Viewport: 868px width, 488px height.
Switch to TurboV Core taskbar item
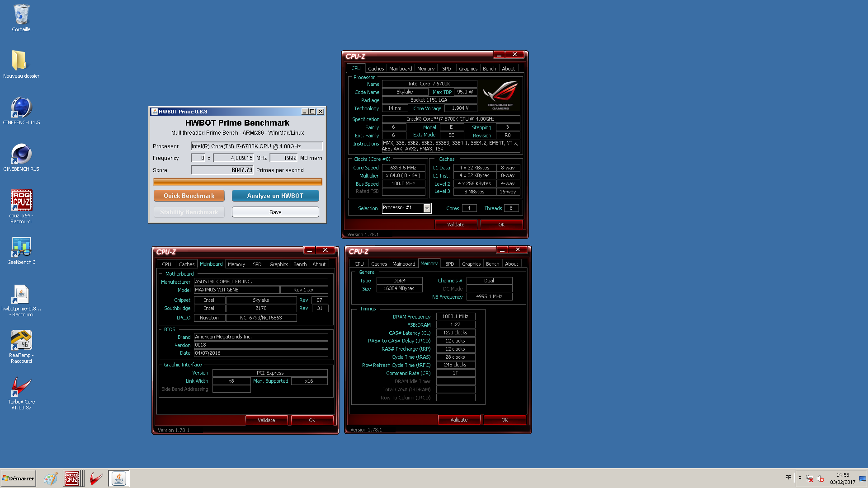point(96,478)
